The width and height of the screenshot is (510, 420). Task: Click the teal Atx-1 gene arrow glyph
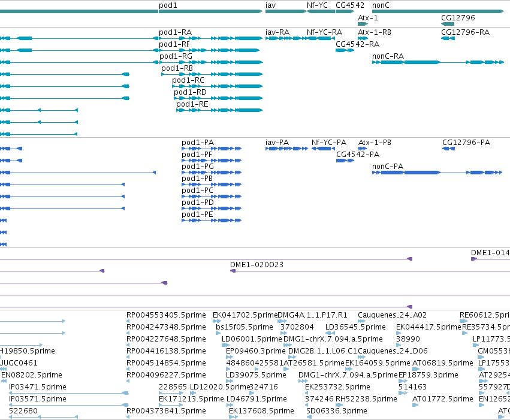click(x=363, y=24)
